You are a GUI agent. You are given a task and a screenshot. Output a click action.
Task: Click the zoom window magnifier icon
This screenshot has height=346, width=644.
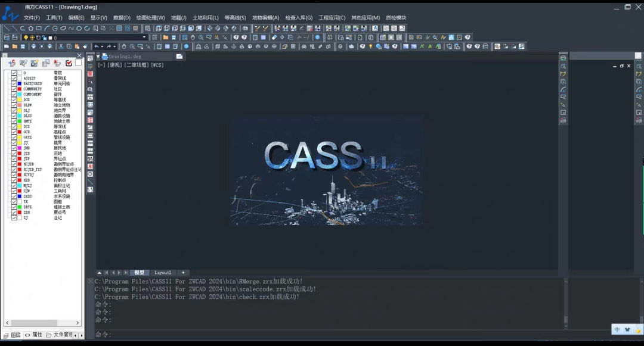[140, 46]
